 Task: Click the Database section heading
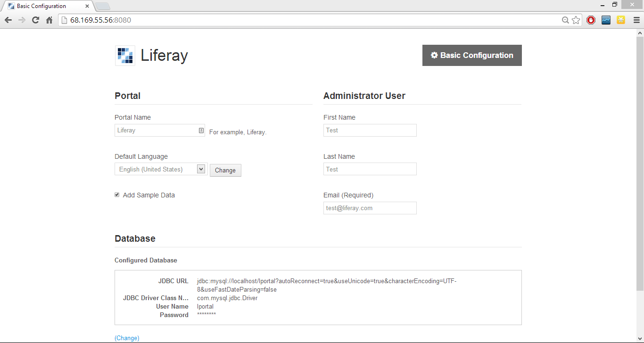click(x=135, y=238)
